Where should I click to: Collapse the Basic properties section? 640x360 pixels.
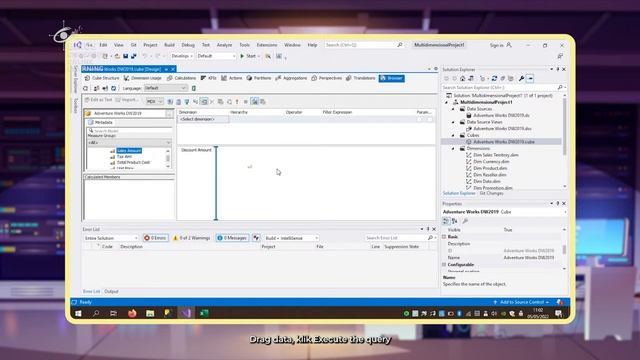coord(444,237)
